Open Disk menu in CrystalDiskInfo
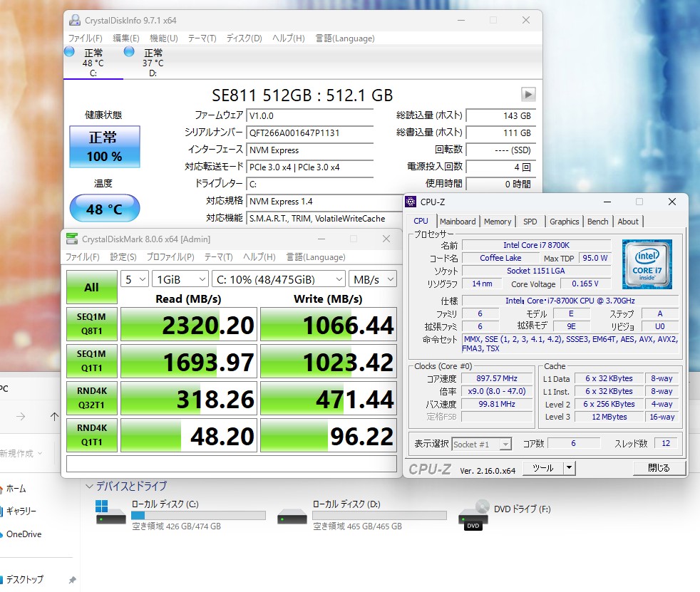The height and width of the screenshot is (592, 700). [x=244, y=38]
